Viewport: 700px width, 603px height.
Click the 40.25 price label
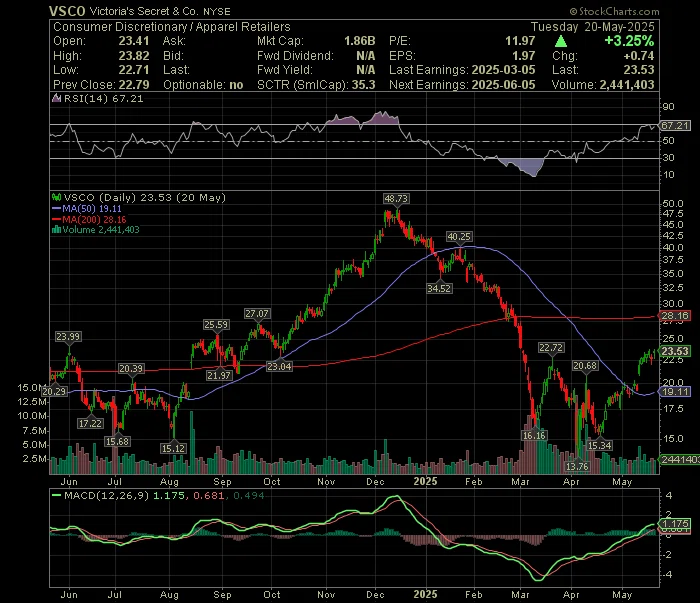pyautogui.click(x=459, y=237)
